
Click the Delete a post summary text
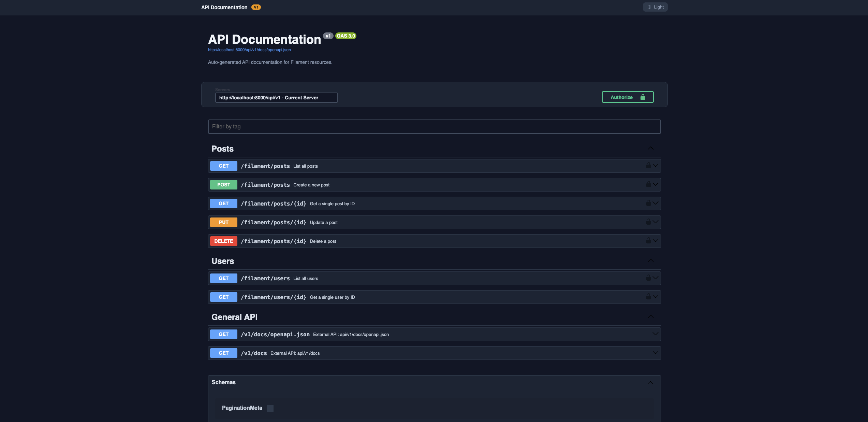[323, 241]
